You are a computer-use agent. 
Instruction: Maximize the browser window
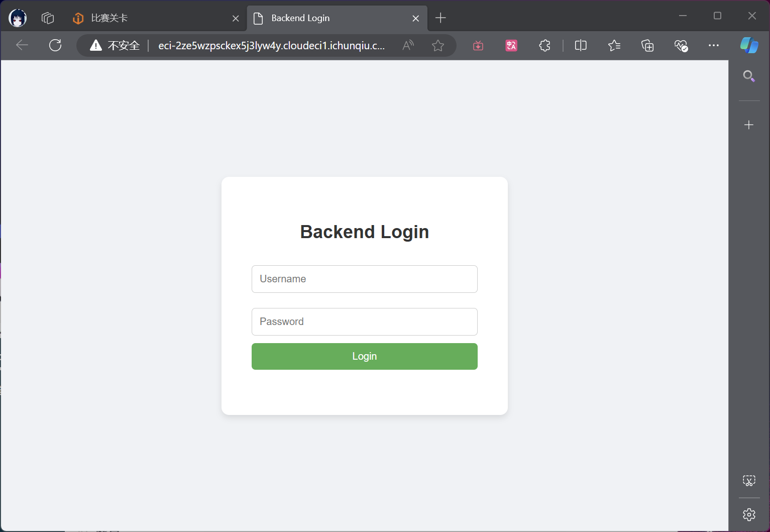click(717, 16)
